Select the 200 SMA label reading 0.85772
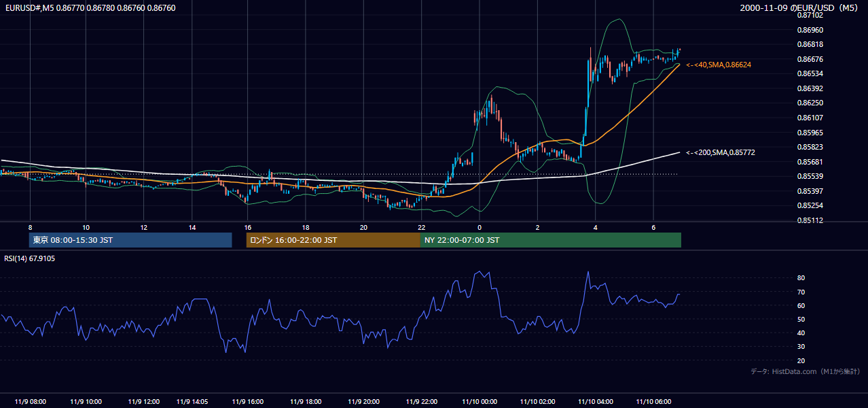868x408 pixels. pyautogui.click(x=721, y=153)
